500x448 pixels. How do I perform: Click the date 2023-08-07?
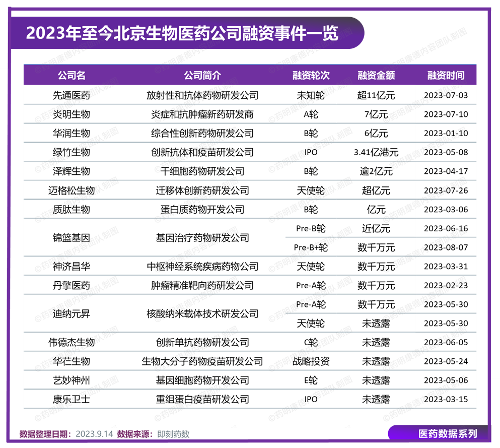pyautogui.click(x=446, y=247)
